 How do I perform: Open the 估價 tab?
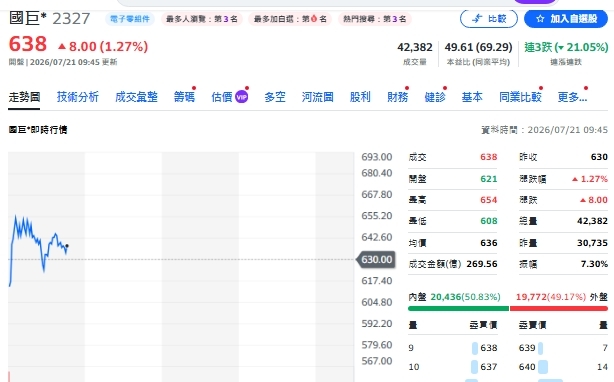222,97
